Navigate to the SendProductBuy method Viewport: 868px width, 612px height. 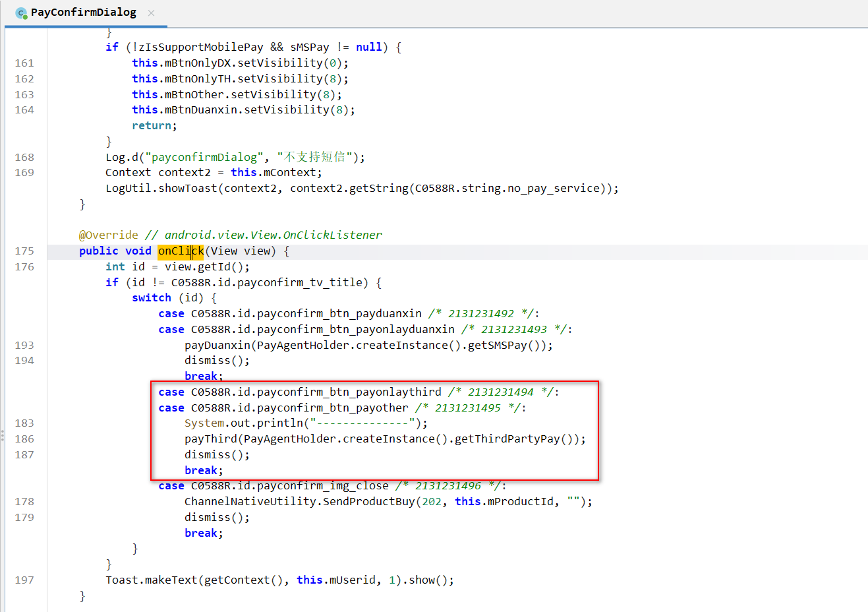click(368, 502)
